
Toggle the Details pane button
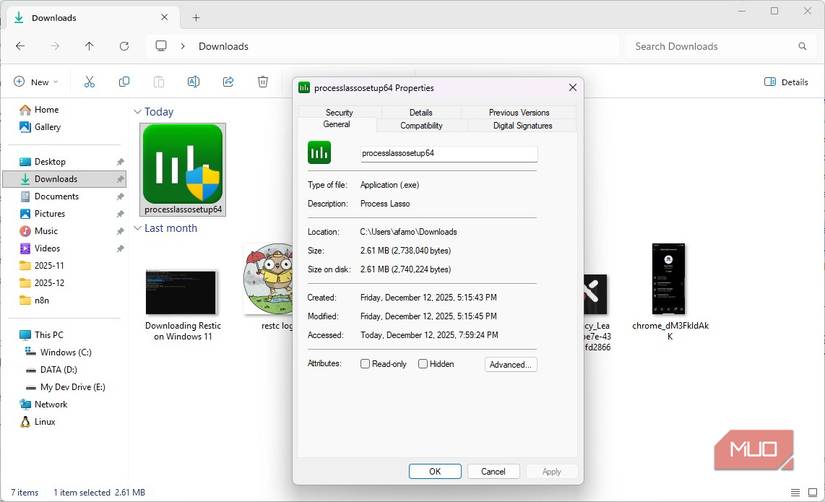tap(786, 82)
